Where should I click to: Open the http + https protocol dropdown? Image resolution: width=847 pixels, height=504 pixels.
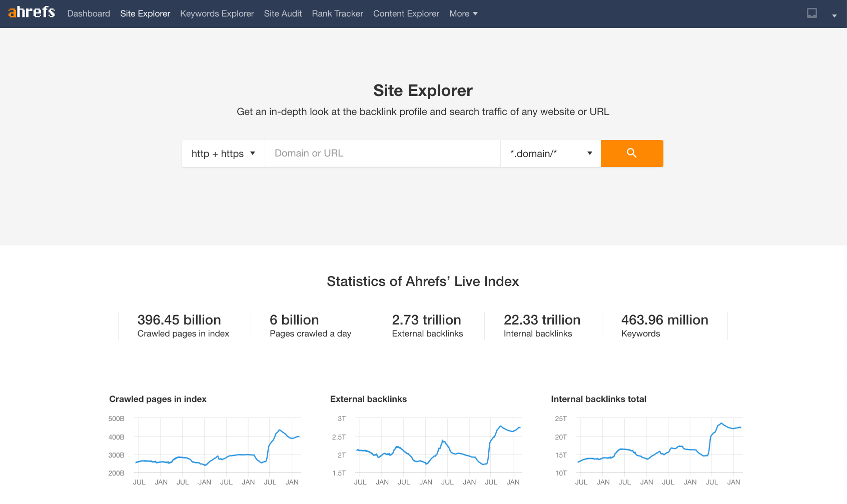pos(223,153)
